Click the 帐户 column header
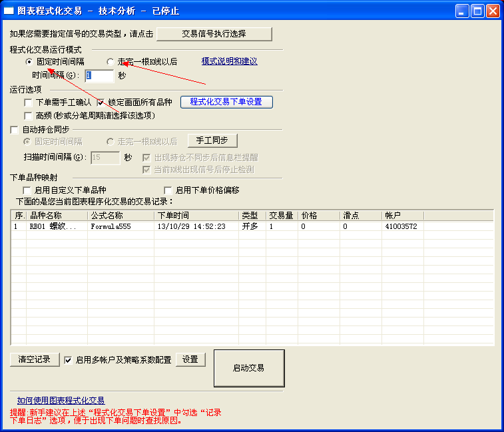This screenshot has height=432, width=504. [403, 216]
